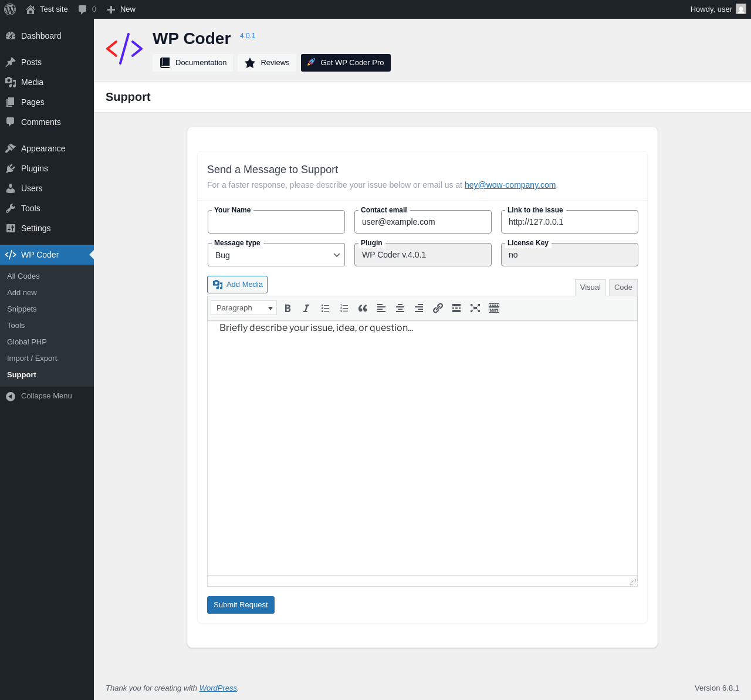Switch to the Visual editor tab
This screenshot has width=751, height=700.
[x=590, y=288]
